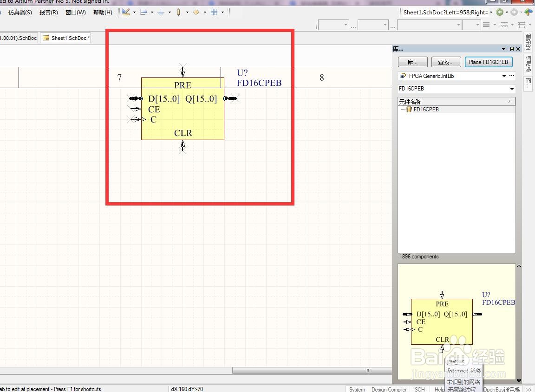This screenshot has height=392, width=535.
Task: Open the 剪贴板 side tab
Action: point(528,64)
